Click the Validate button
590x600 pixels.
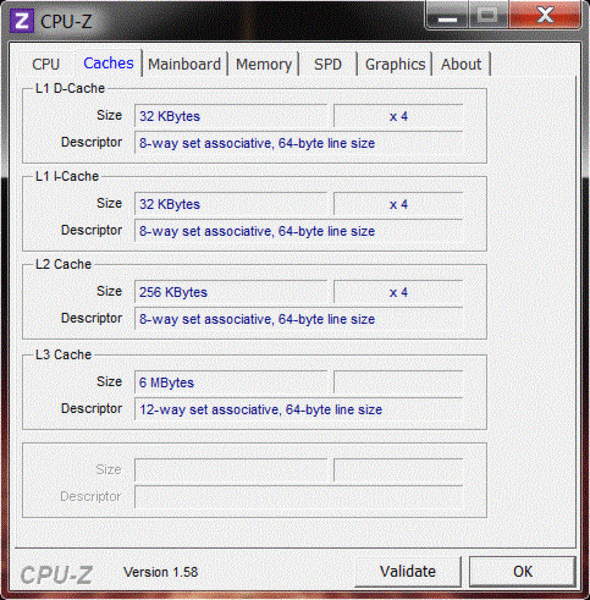[x=408, y=572]
